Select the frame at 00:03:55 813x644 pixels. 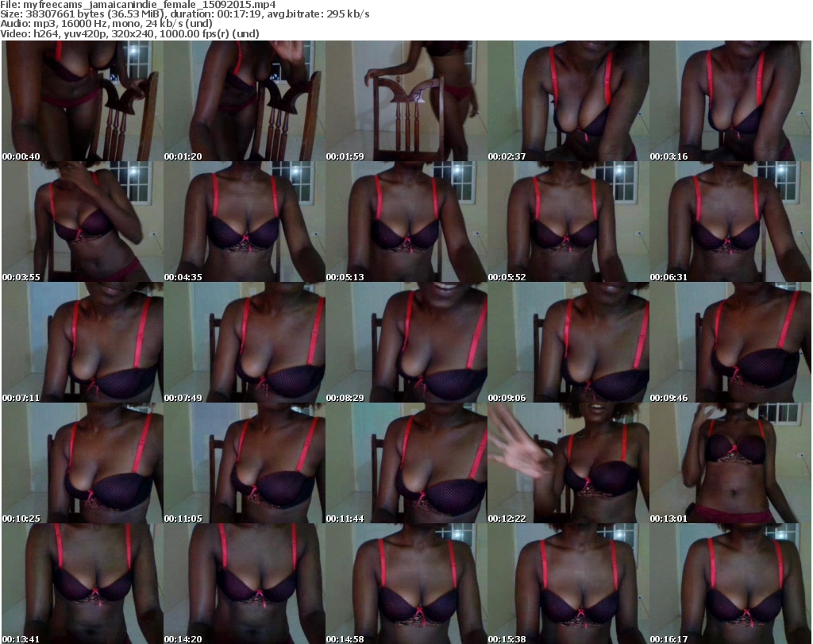pos(83,222)
